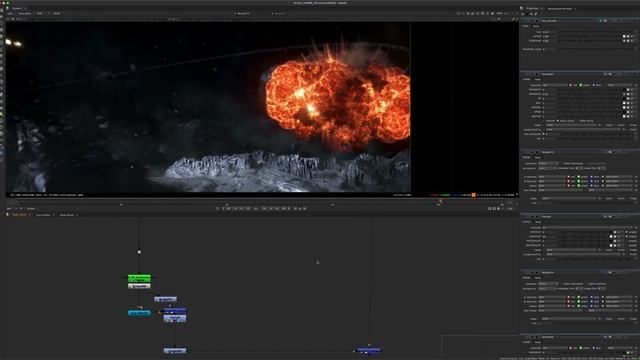Toggle the enable checkbox on Clamp minimum row
This screenshot has height=360, width=640.
(x=627, y=232)
